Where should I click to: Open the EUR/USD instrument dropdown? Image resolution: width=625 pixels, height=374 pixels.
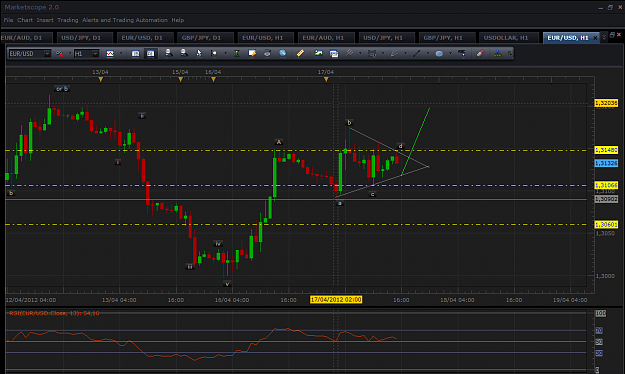click(47, 53)
